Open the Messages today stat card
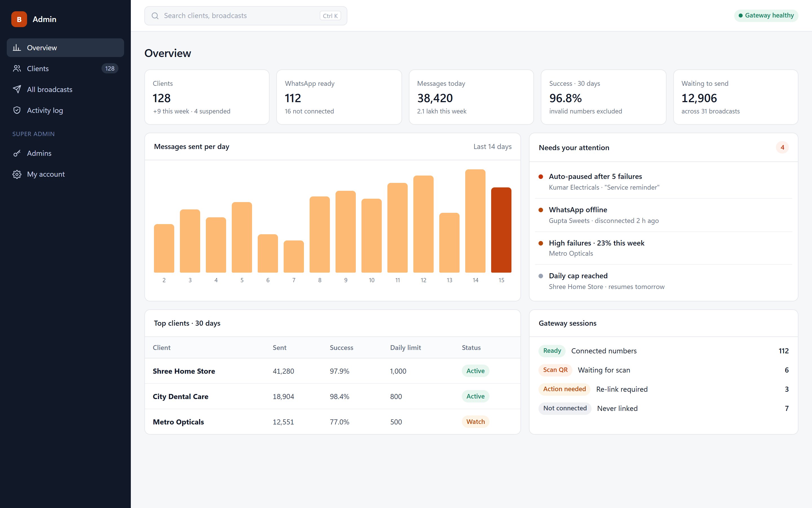The image size is (812, 508). coord(471,97)
